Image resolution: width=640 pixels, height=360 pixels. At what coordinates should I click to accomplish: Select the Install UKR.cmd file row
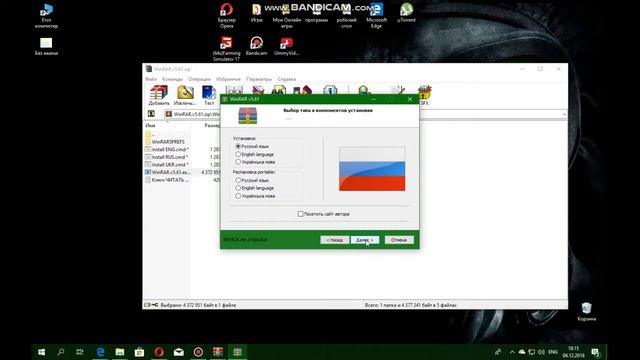[x=167, y=164]
